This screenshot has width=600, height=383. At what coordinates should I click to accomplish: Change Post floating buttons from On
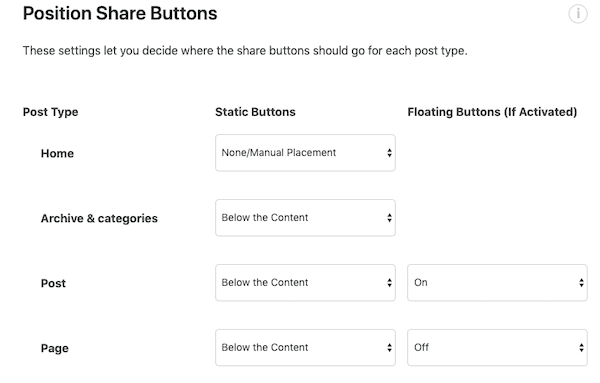497,283
